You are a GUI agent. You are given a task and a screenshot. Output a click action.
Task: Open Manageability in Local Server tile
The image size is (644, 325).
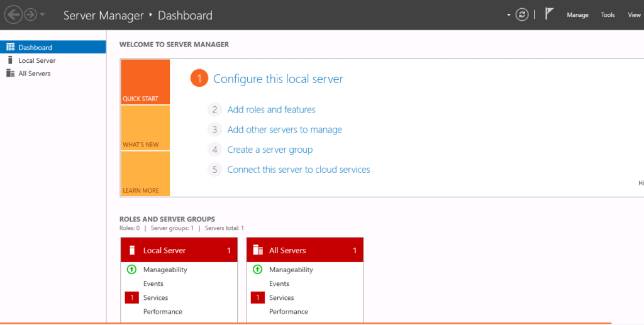coord(165,270)
